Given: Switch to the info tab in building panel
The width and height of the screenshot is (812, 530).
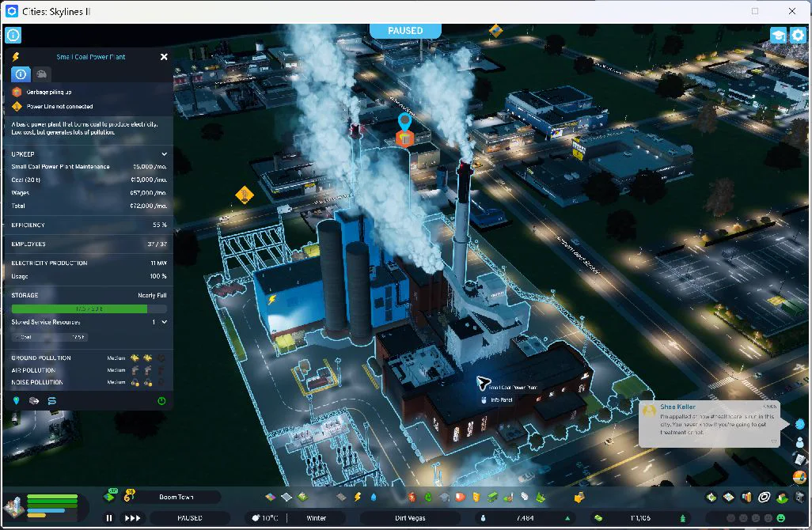Looking at the screenshot, I should point(21,74).
